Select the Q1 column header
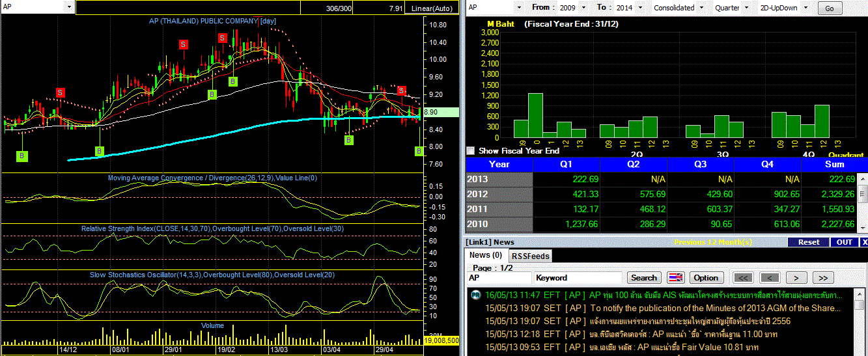This screenshot has height=356, width=868. [x=567, y=164]
